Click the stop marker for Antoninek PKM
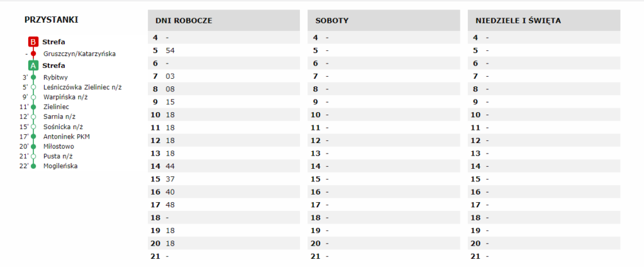644x267 pixels. 33,136
